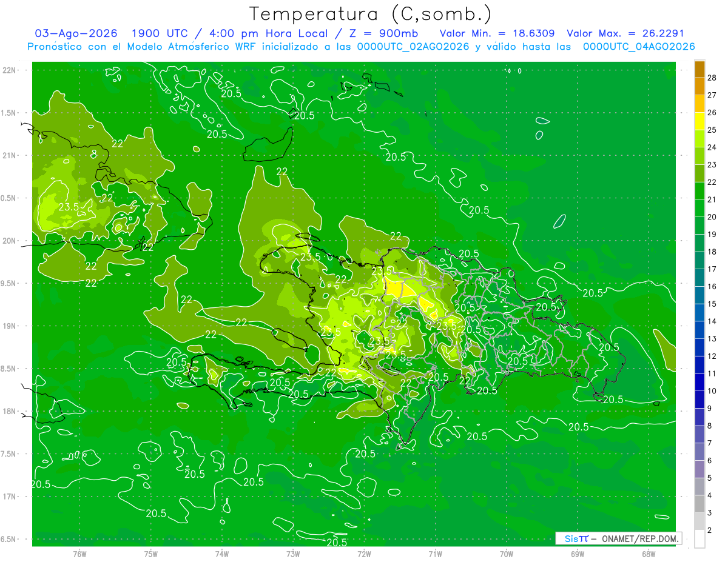The height and width of the screenshot is (562, 728).
Task: Click the "1.5N" latitude axis label
Action: [x=8, y=113]
